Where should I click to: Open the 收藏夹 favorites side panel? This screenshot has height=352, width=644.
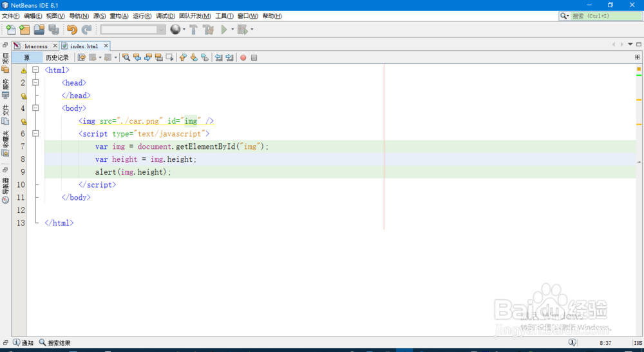pyautogui.click(x=5, y=144)
